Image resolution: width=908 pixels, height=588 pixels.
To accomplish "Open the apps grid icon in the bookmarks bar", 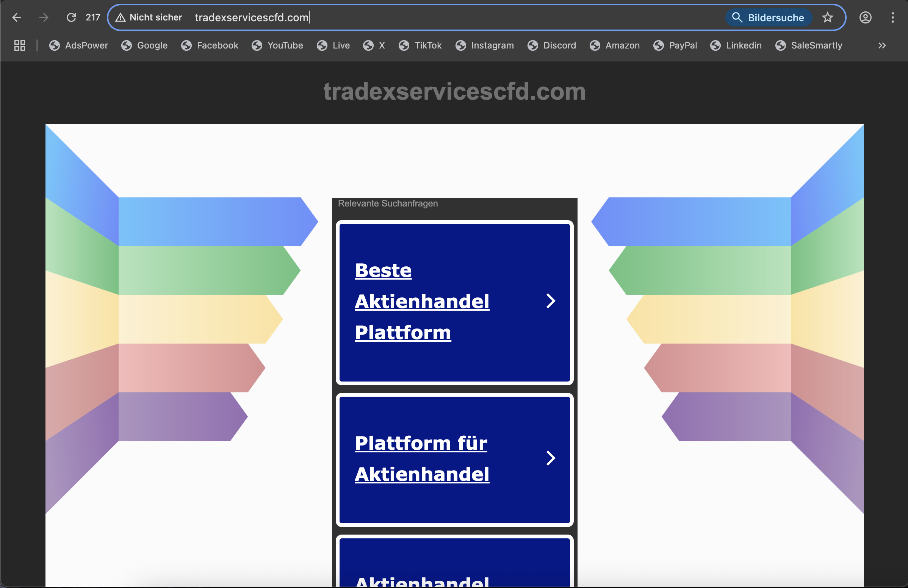I will (x=19, y=45).
